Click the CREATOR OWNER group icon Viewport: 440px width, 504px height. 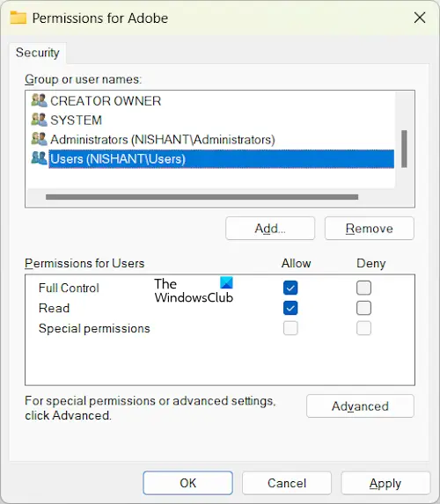pyautogui.click(x=40, y=100)
